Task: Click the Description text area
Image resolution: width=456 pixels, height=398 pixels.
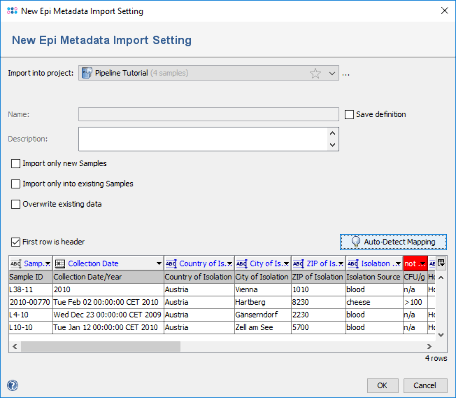Action: point(203,139)
